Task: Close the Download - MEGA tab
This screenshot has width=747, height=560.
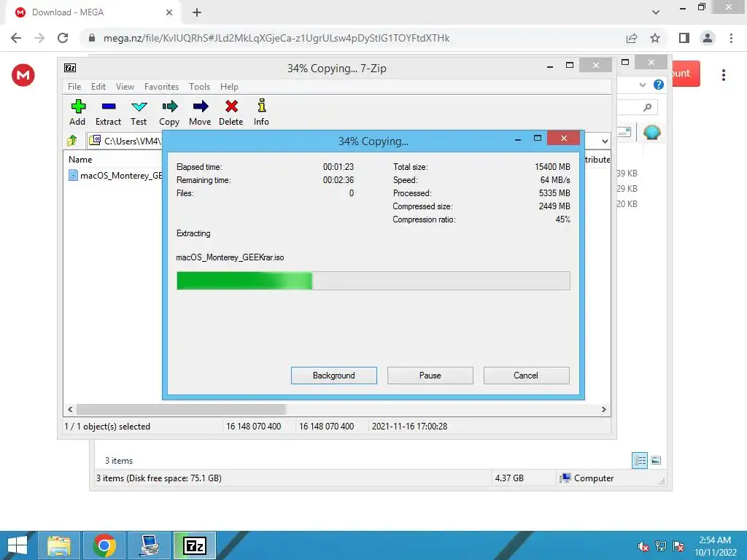Action: click(169, 12)
